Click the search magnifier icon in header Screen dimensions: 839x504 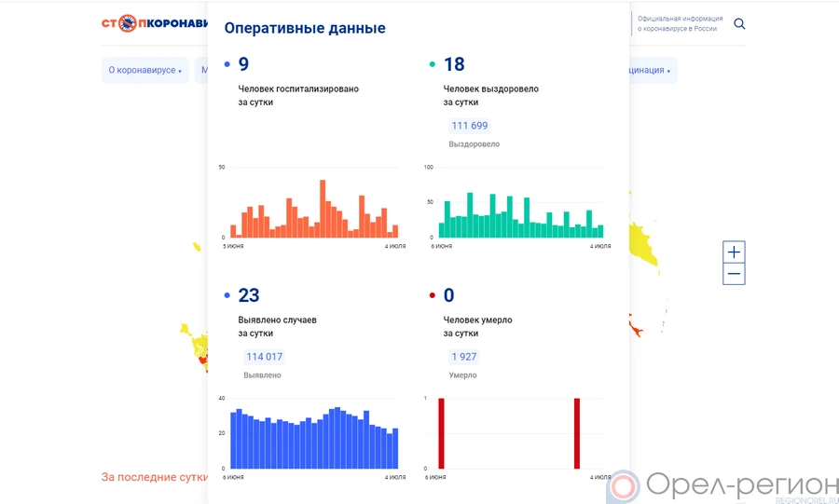click(739, 24)
